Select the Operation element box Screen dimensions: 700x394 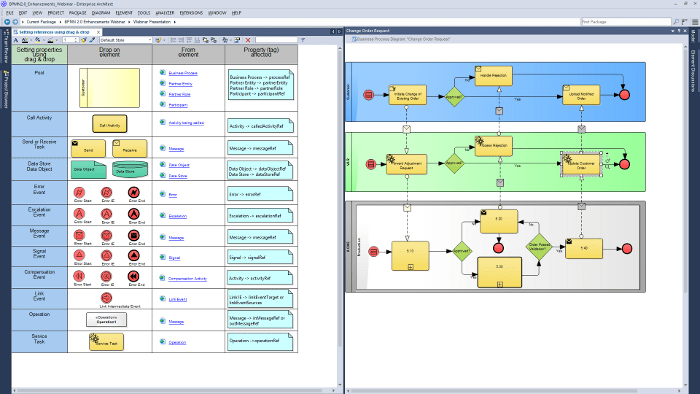tap(106, 319)
